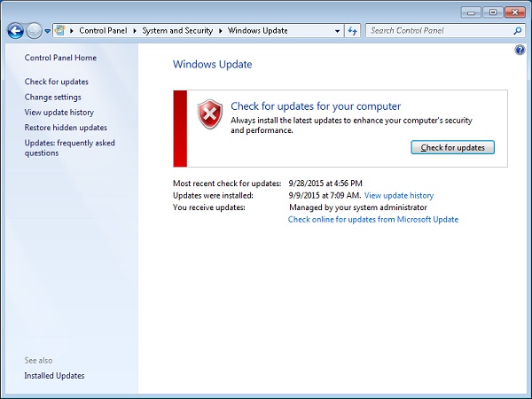Screen dimensions: 532x399
Task: Click 'Managed by your system administrator' text
Action: click(x=358, y=207)
